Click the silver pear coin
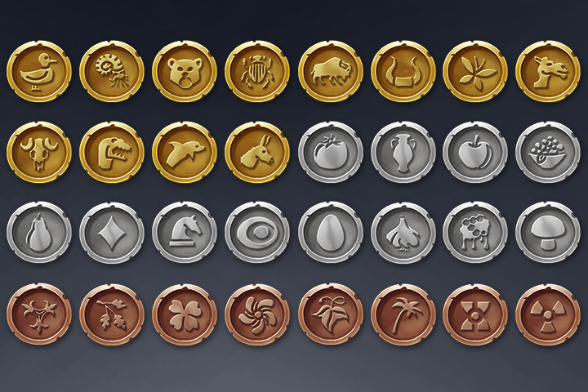 point(39,233)
